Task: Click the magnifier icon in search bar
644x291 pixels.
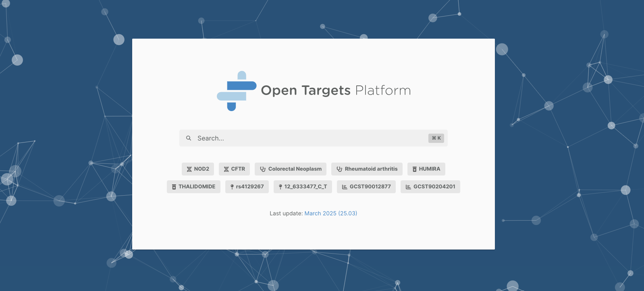Action: (x=189, y=138)
